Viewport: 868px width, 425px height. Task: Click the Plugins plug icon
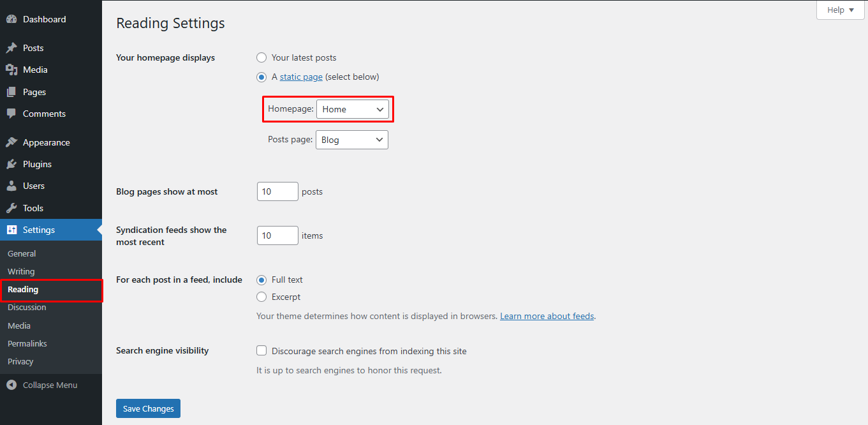(x=11, y=164)
